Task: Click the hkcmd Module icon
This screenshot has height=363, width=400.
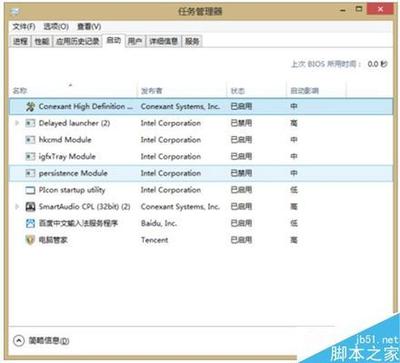Action: [30, 140]
